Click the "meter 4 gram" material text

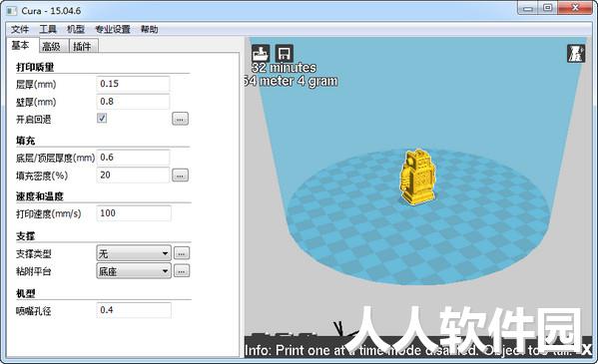coord(299,81)
